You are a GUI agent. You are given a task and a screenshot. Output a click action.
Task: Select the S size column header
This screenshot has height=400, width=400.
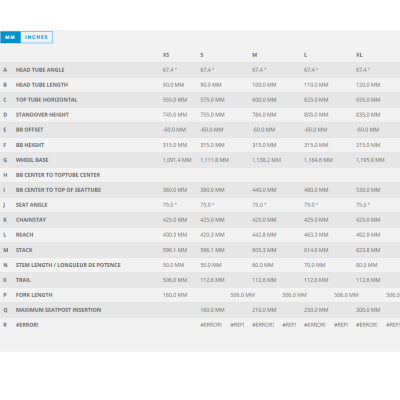click(x=202, y=55)
